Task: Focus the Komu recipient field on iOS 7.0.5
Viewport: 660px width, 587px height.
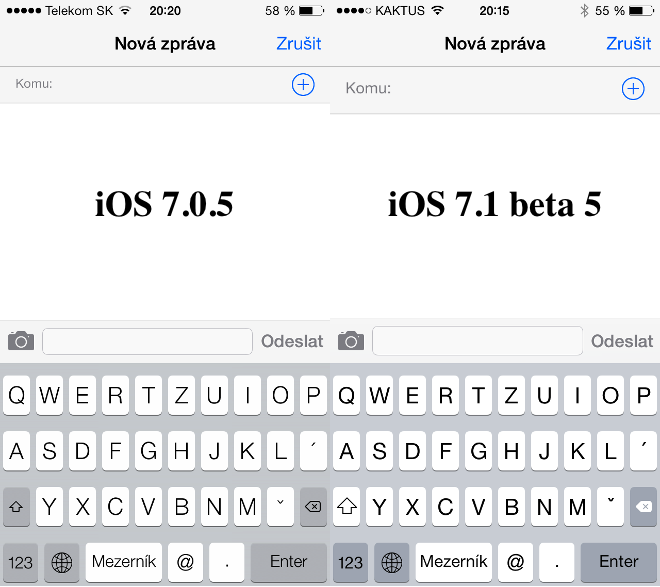Action: point(150,85)
